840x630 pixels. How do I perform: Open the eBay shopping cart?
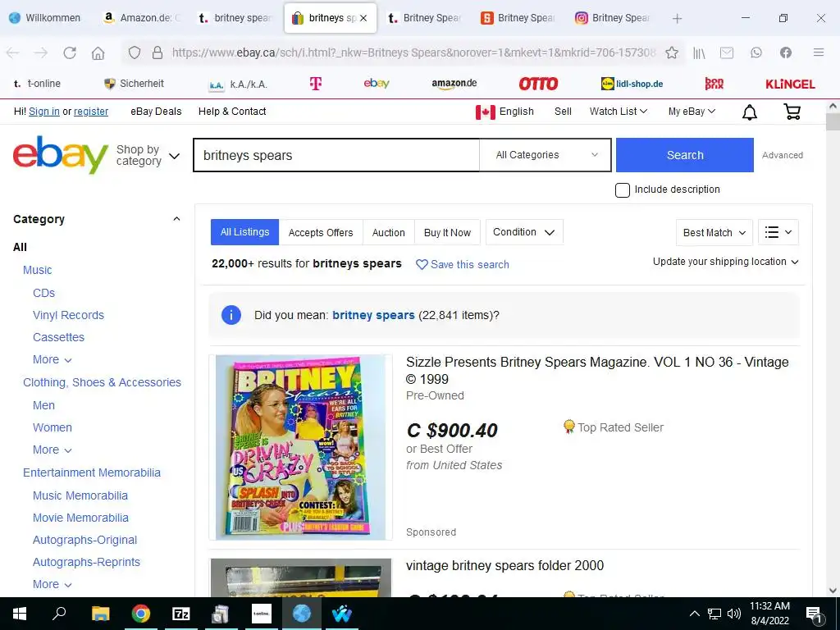pos(792,112)
